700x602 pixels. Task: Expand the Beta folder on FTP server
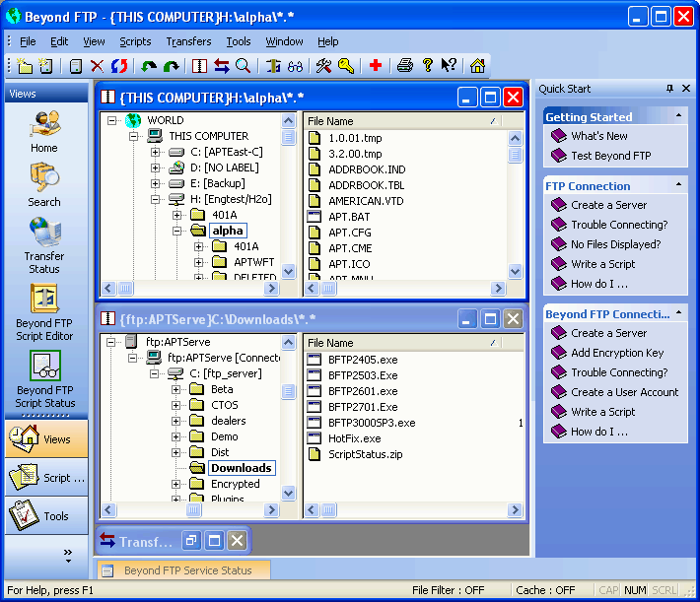click(175, 389)
